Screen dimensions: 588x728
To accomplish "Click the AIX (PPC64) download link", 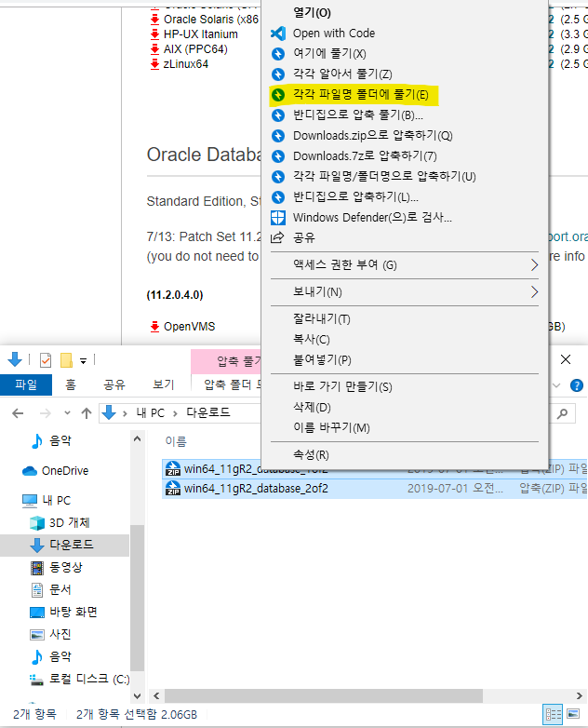I will 195,49.
